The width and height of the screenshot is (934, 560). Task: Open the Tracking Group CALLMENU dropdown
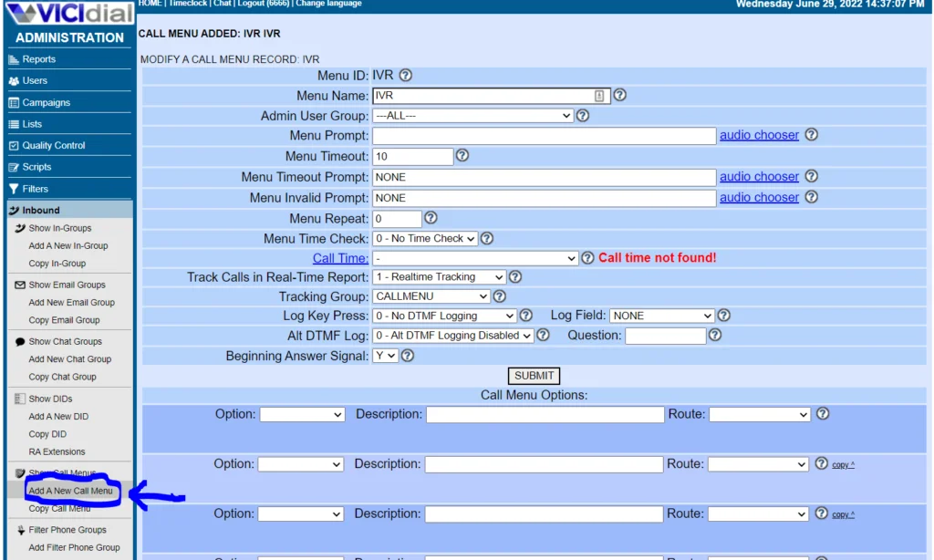[431, 296]
